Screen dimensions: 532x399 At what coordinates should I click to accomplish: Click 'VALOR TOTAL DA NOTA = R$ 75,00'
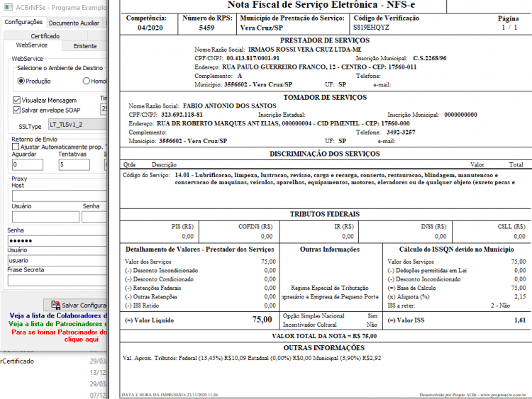[324, 336]
